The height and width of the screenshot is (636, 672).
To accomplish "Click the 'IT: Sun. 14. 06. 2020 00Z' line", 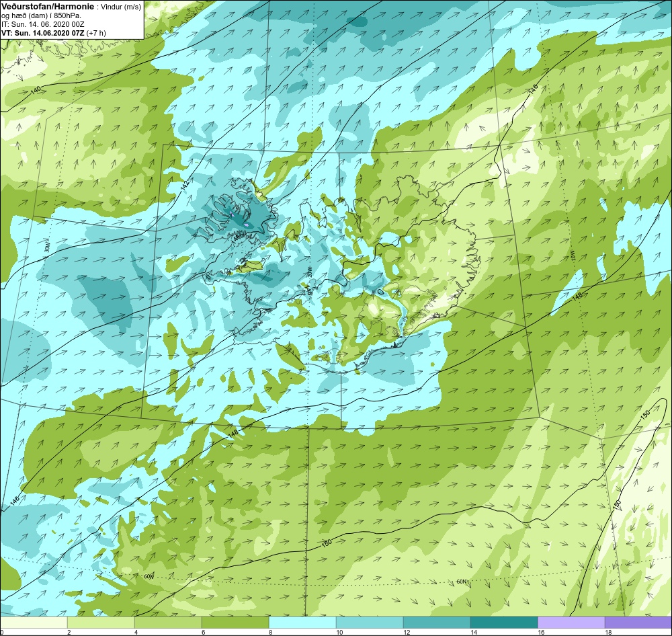I will coord(43,24).
